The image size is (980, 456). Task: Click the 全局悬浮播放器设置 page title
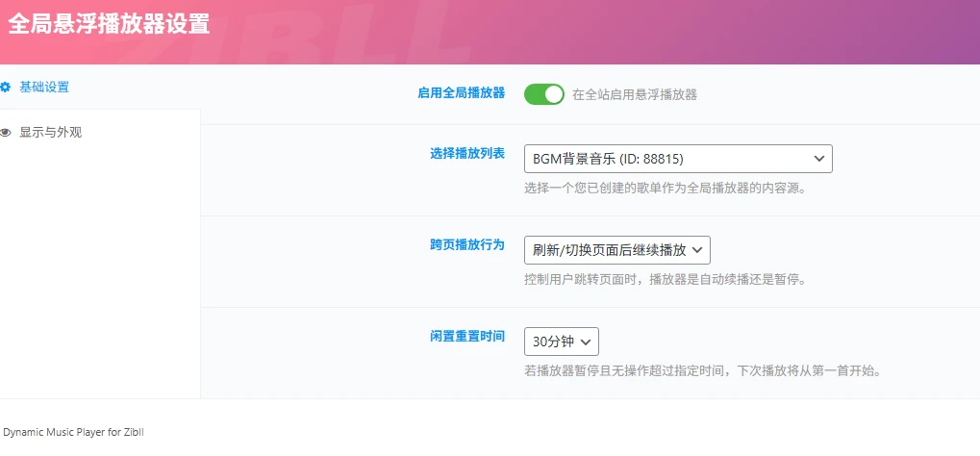[109, 23]
